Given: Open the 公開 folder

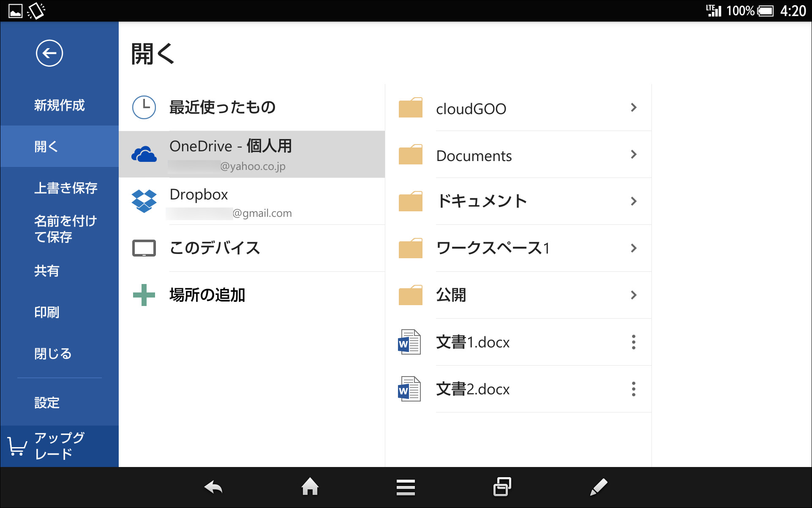Looking at the screenshot, I should [x=450, y=295].
